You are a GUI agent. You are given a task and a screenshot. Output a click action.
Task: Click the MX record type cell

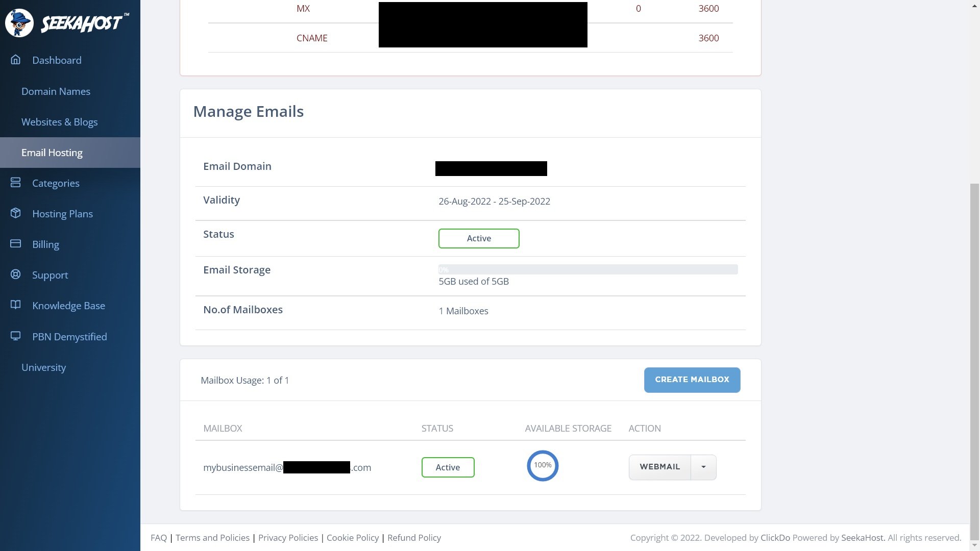pyautogui.click(x=303, y=9)
